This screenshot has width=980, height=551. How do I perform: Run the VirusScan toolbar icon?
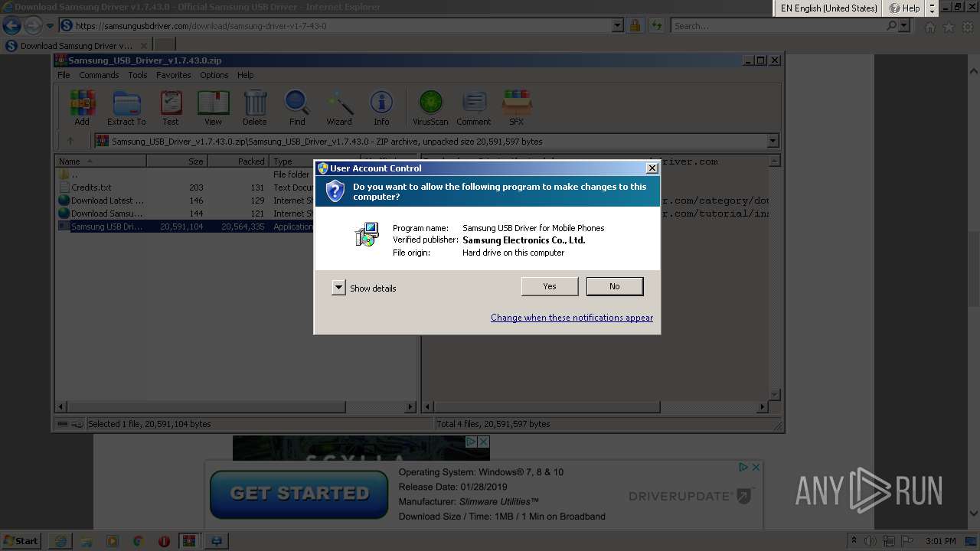(430, 107)
